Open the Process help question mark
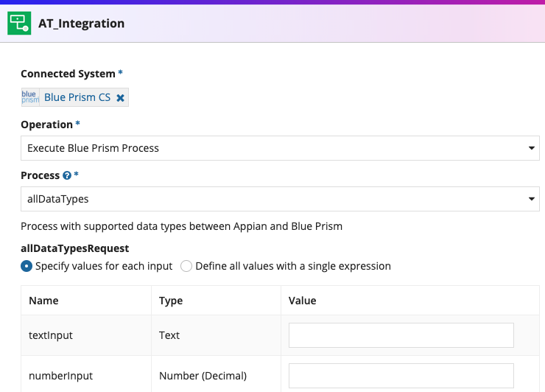This screenshot has width=545, height=392. (67, 175)
